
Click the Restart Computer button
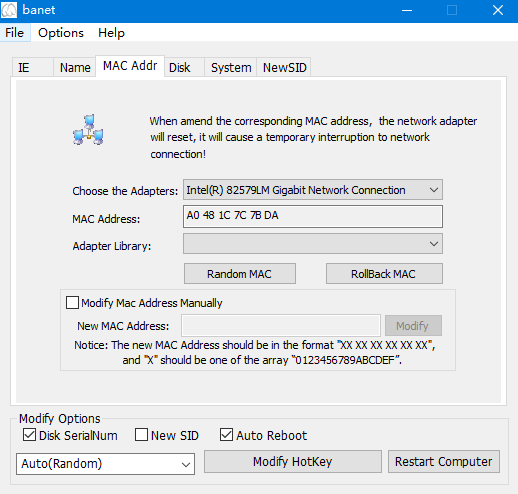point(444,462)
